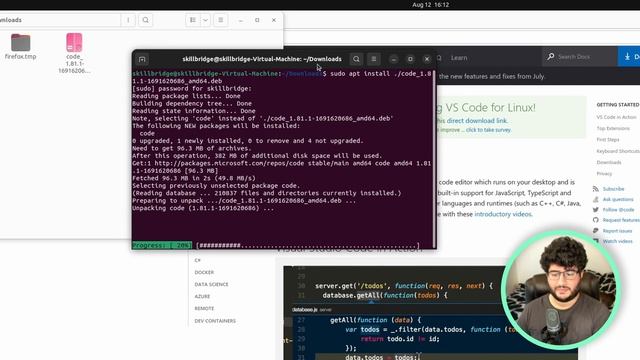Open the introductory videos link
The height and width of the screenshot is (360, 640).
(x=503, y=214)
